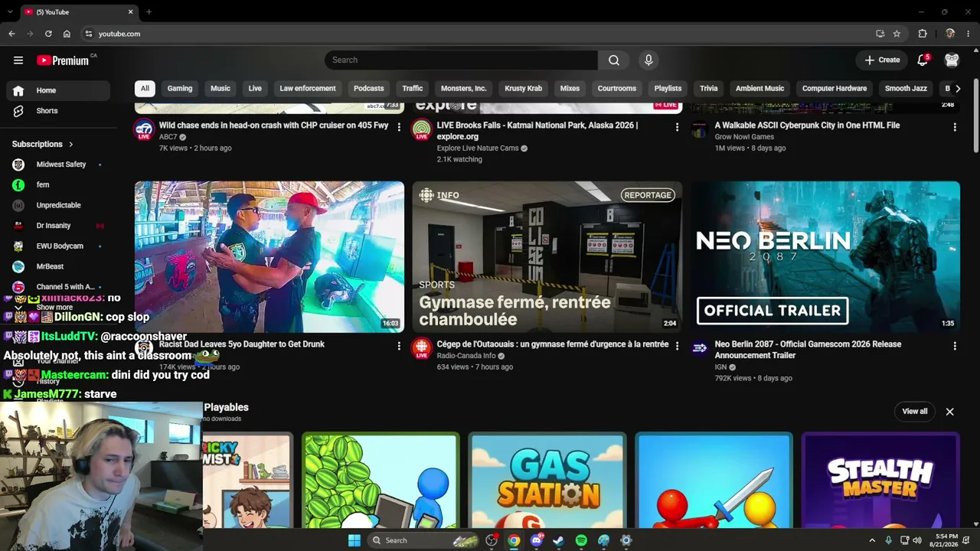This screenshot has width=980, height=551.
Task: Select the Law enforcement filter chip
Action: [308, 88]
